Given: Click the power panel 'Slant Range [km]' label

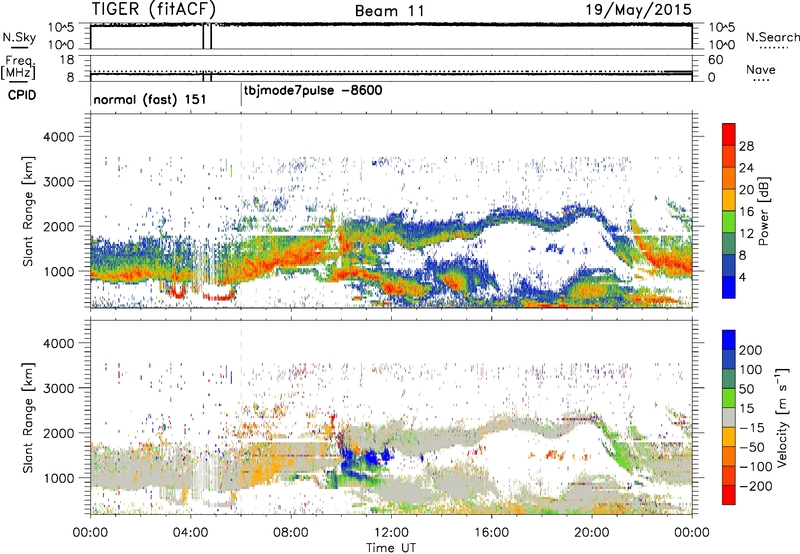Looking at the screenshot, I should click(x=28, y=211).
